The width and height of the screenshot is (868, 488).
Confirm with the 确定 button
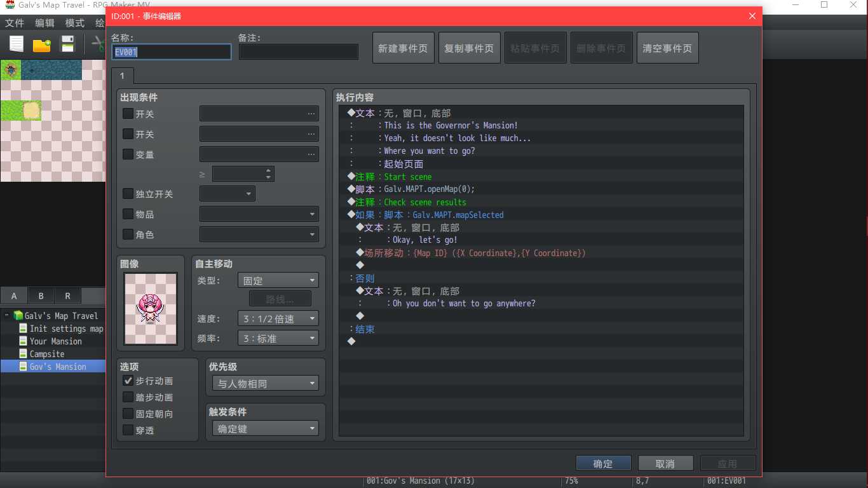[603, 464]
